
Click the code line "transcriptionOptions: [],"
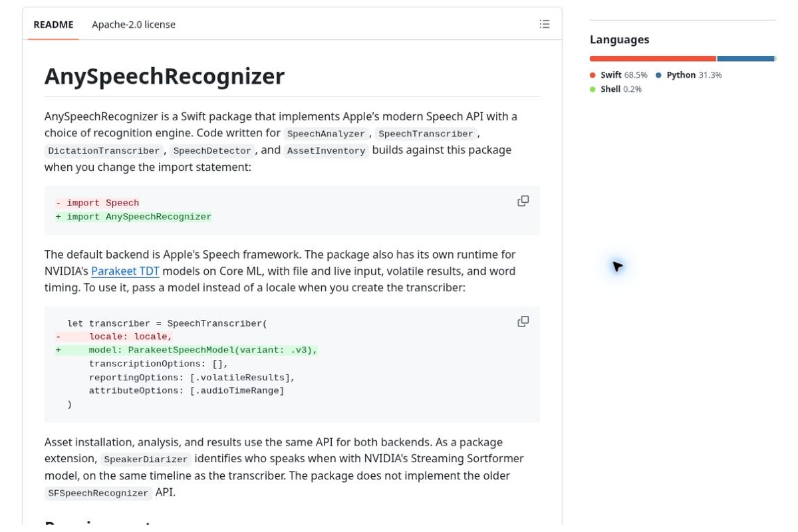[158, 364]
